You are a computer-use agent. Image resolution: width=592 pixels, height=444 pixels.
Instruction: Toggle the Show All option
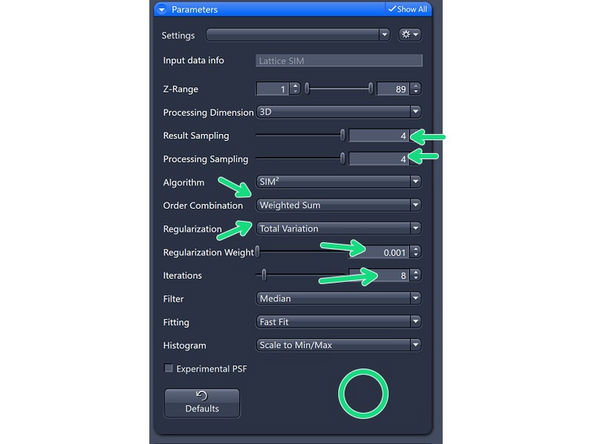tap(408, 9)
